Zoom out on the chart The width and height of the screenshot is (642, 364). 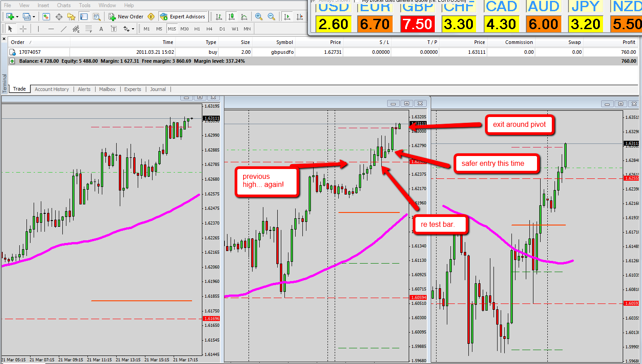point(271,17)
